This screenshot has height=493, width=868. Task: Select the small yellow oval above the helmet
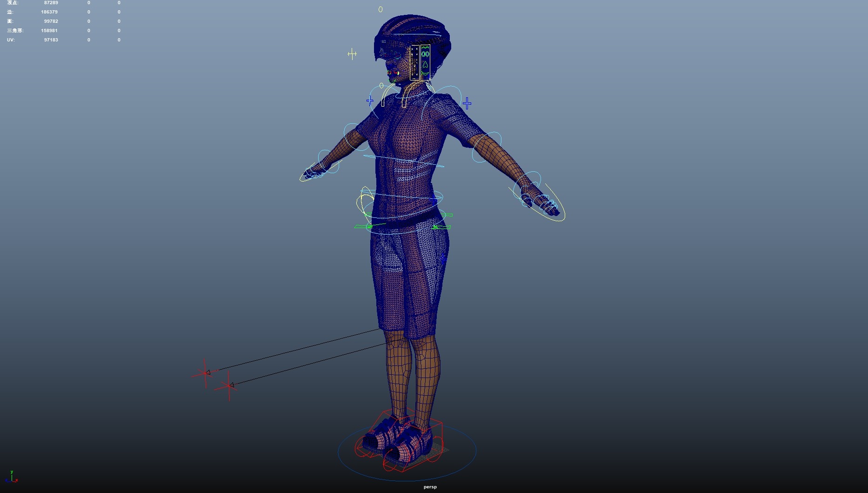[x=381, y=9]
